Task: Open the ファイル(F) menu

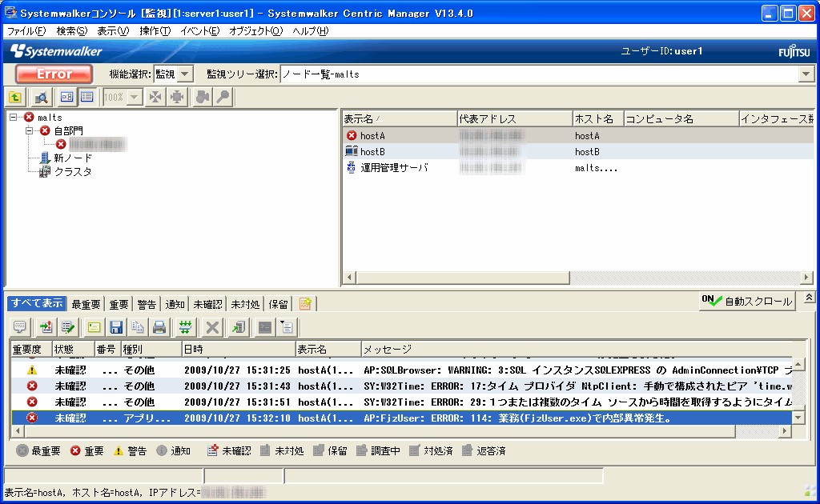Action: 26,31
